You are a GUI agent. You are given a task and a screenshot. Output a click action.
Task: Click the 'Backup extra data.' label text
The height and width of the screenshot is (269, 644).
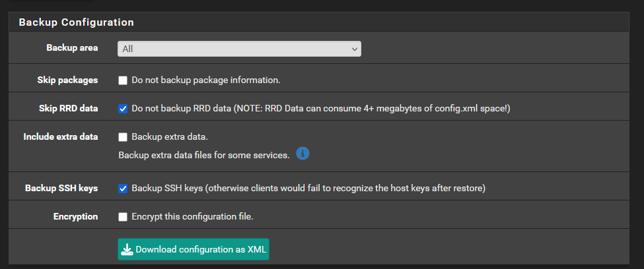170,137
